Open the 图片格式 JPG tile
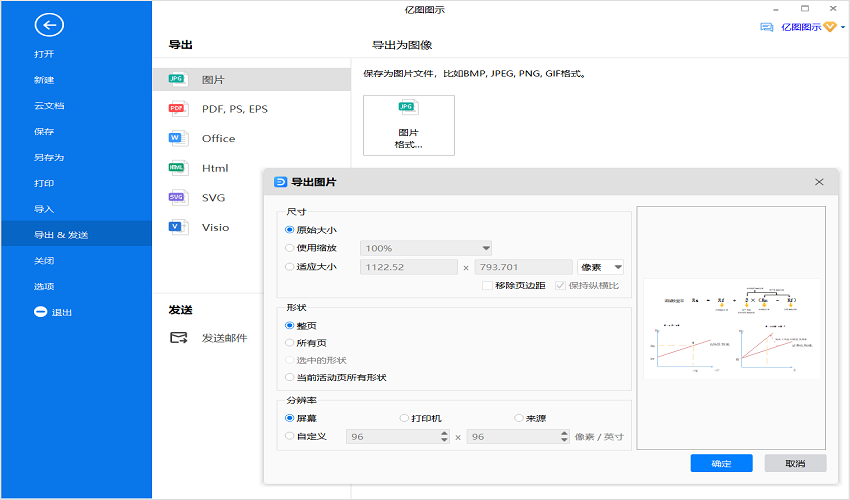The image size is (850, 500). coord(409,125)
